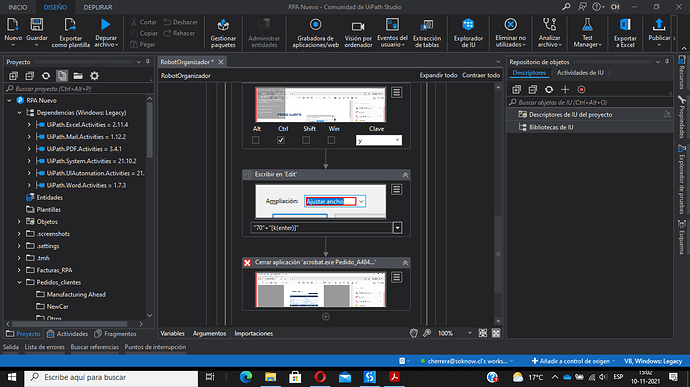Click the Publicar icon
Screen dimensions: 690x387
tap(659, 25)
